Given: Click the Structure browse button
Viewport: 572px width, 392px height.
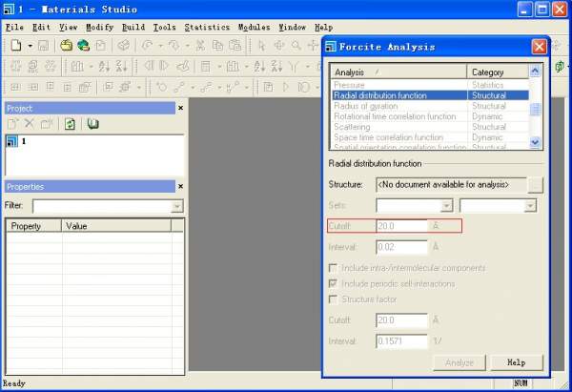Looking at the screenshot, I should [x=536, y=185].
